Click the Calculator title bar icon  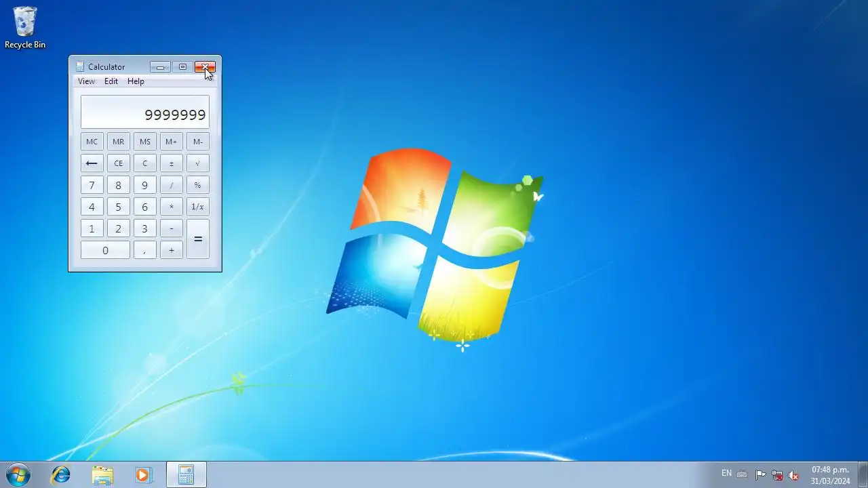(80, 66)
